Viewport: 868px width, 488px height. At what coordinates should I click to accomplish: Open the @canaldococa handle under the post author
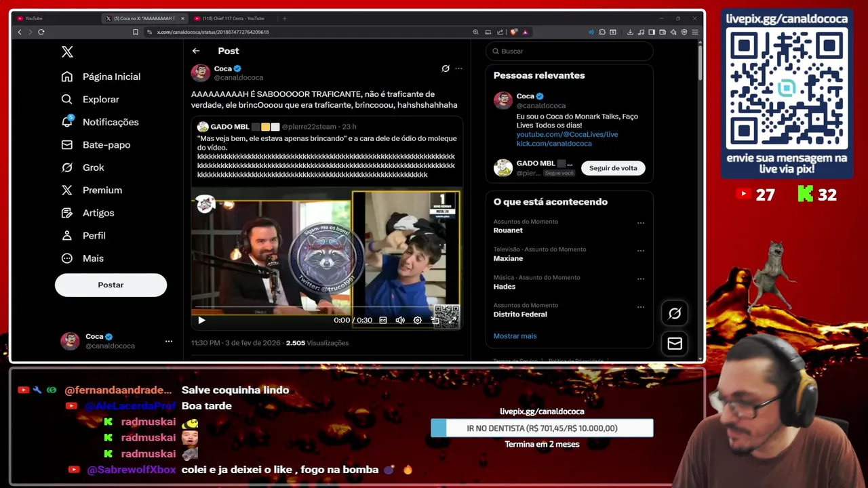(239, 77)
